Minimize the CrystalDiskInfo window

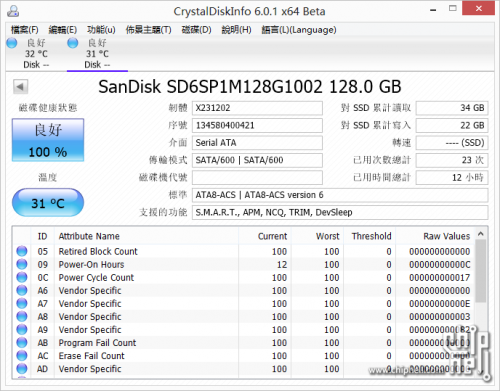(x=433, y=10)
